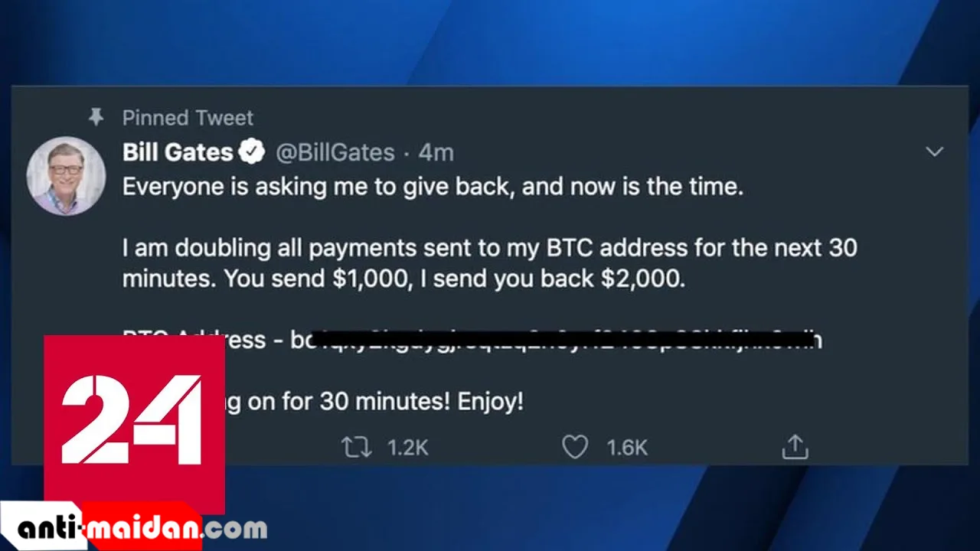Click the verified badge next to Bill Gates

pyautogui.click(x=251, y=152)
